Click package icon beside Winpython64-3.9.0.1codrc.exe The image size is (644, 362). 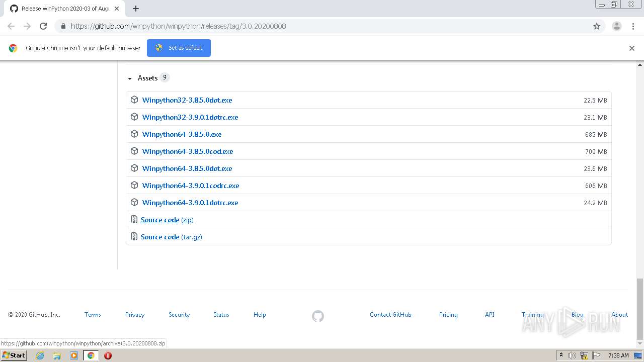click(x=134, y=185)
